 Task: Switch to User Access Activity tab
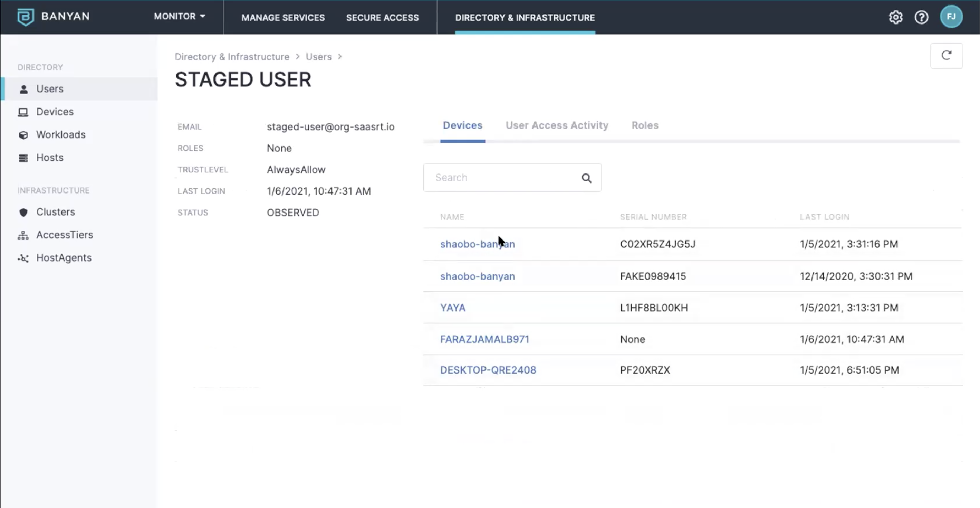click(x=557, y=125)
